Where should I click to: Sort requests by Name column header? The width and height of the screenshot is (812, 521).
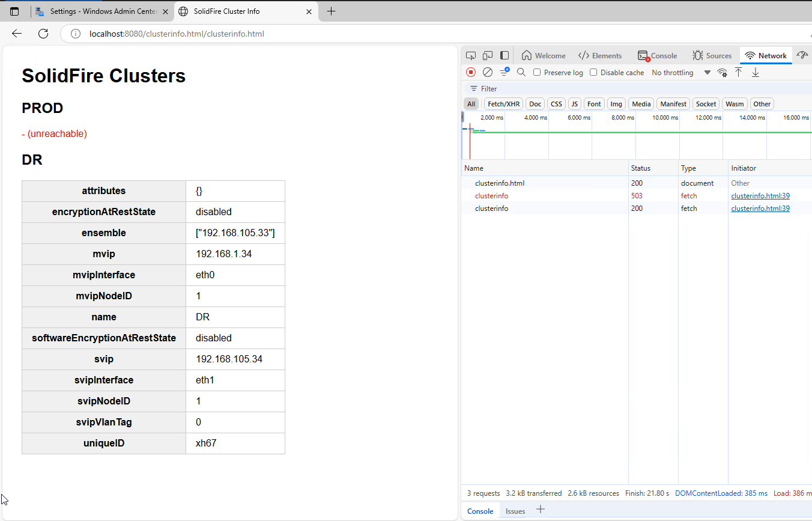coord(545,168)
